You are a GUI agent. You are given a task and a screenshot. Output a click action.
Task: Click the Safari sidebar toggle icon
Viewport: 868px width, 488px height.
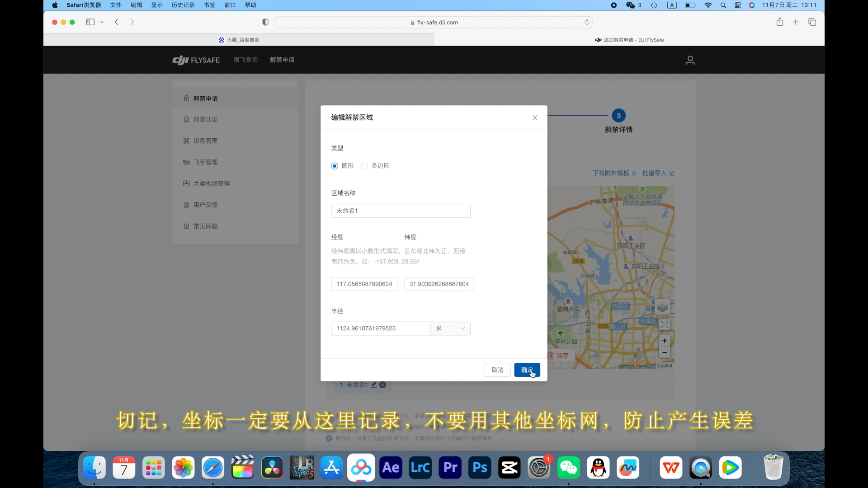(x=90, y=22)
